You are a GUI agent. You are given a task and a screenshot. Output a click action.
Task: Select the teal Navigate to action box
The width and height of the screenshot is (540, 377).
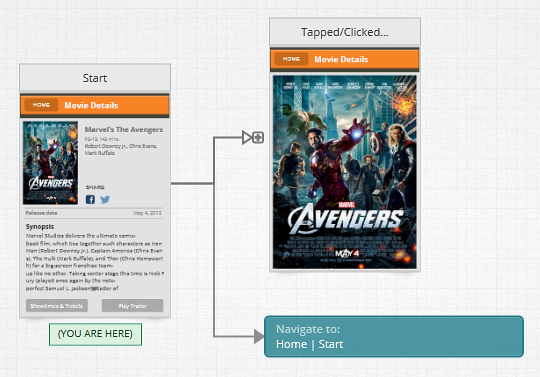(x=394, y=336)
